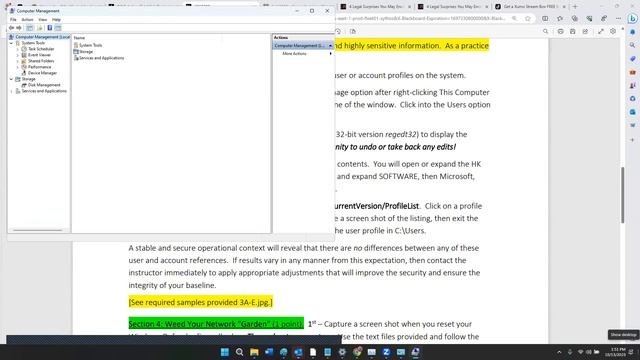
Task: Open the View menu in Computer Management
Action: pyautogui.click(x=42, y=20)
